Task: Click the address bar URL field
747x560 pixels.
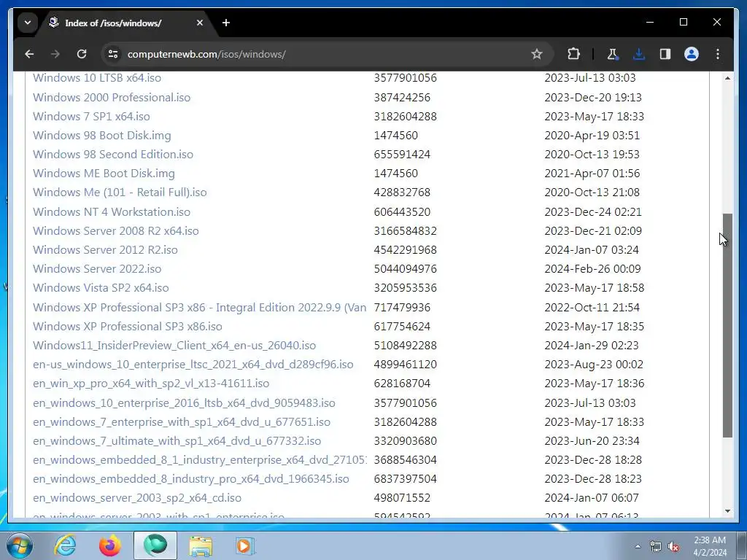Action: (324, 54)
